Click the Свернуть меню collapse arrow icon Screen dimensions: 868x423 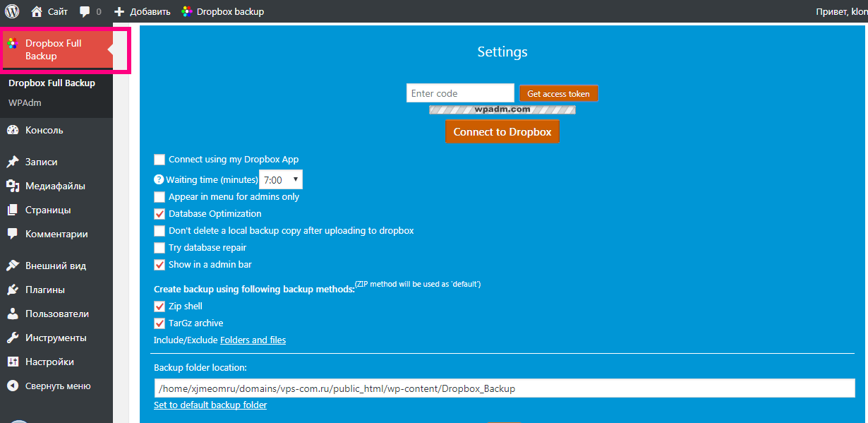[x=12, y=386]
